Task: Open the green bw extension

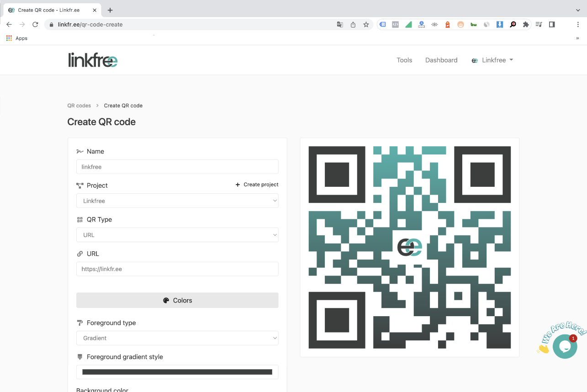Action: pos(474,25)
